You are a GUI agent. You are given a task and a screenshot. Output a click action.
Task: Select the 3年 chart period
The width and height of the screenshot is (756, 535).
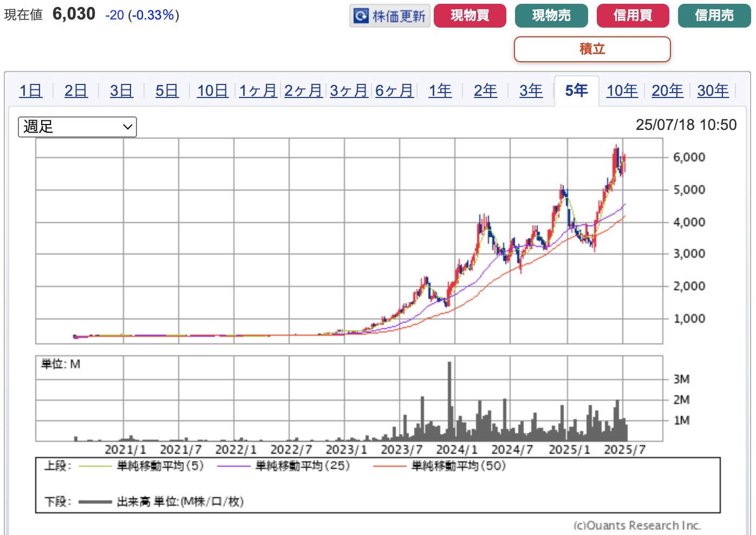click(531, 90)
